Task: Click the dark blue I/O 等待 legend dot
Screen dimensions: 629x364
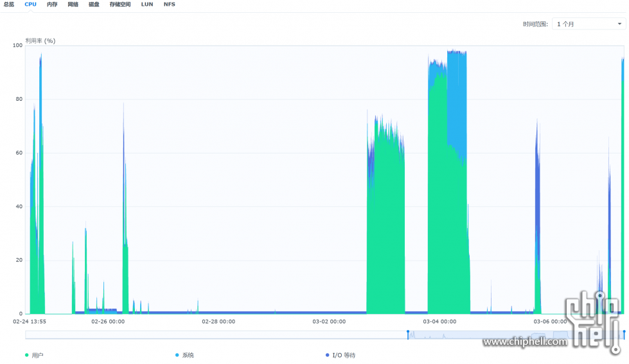Action: click(327, 355)
